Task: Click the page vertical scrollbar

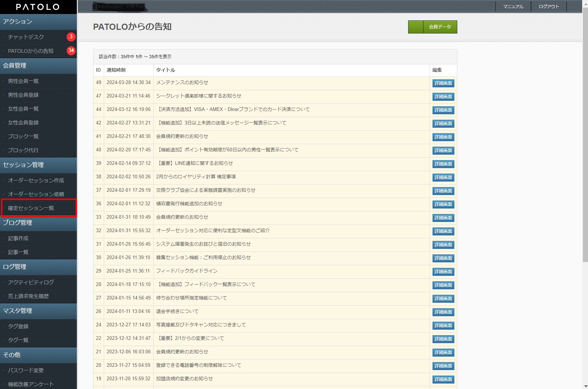Action: pyautogui.click(x=585, y=135)
